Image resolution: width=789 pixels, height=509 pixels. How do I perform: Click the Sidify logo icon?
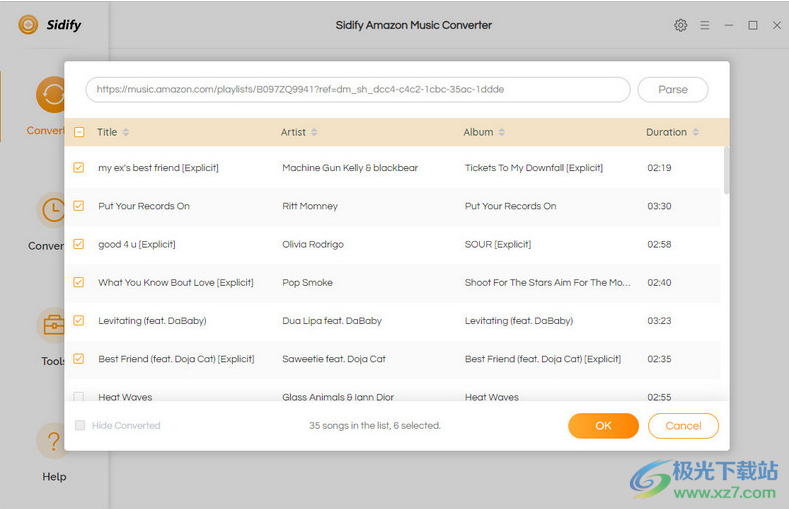click(x=28, y=24)
